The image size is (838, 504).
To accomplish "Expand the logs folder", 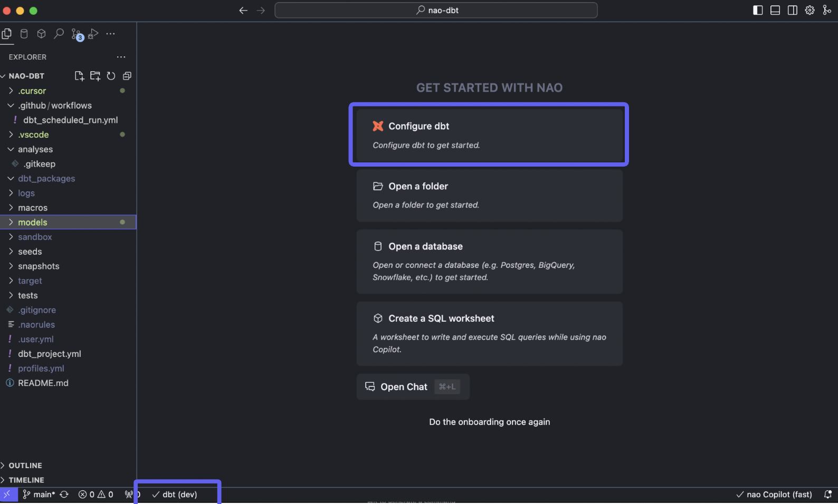I will point(68,193).
